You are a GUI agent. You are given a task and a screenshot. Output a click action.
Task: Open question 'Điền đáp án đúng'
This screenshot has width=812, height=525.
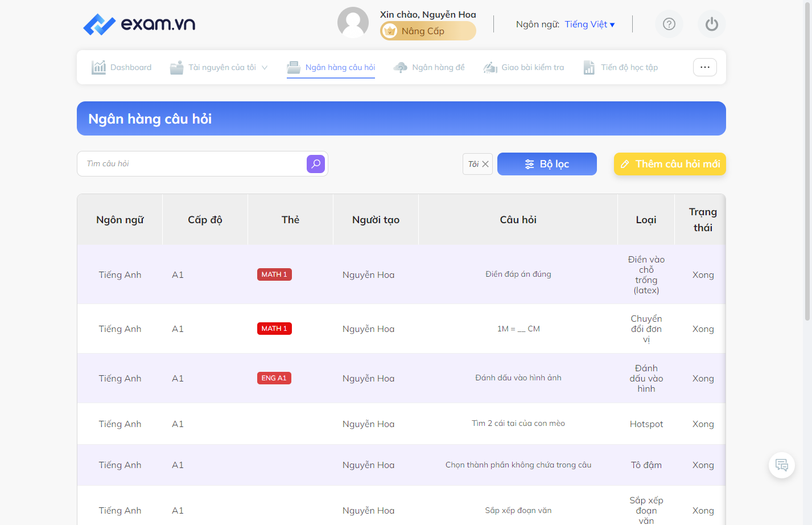[x=518, y=274]
